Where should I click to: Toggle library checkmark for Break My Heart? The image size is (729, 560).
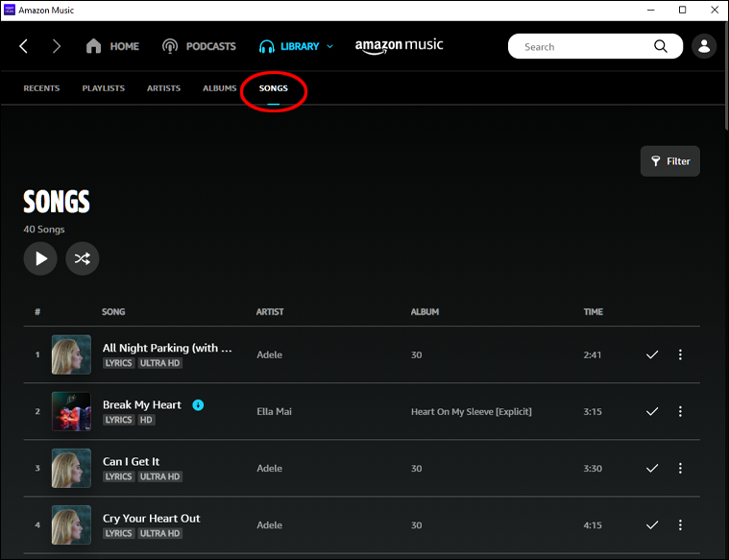pos(652,411)
